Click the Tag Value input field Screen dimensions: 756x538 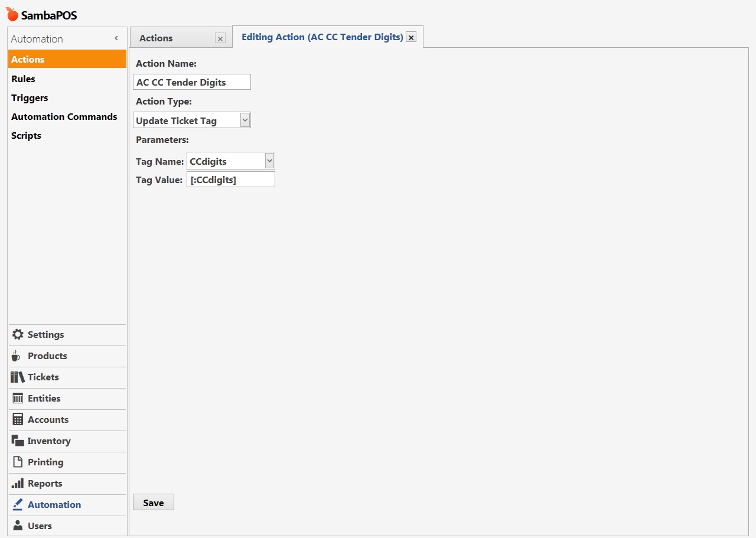pyautogui.click(x=231, y=180)
